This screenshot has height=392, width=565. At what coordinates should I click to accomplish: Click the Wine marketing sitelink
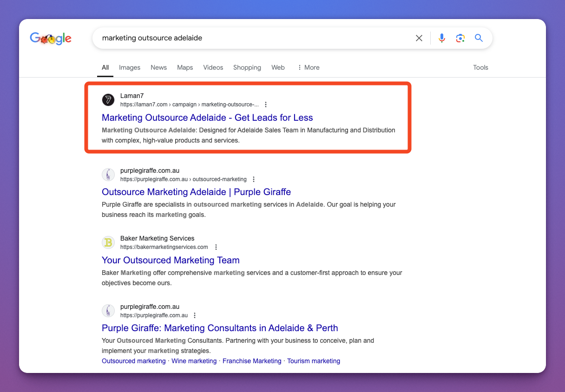click(194, 361)
